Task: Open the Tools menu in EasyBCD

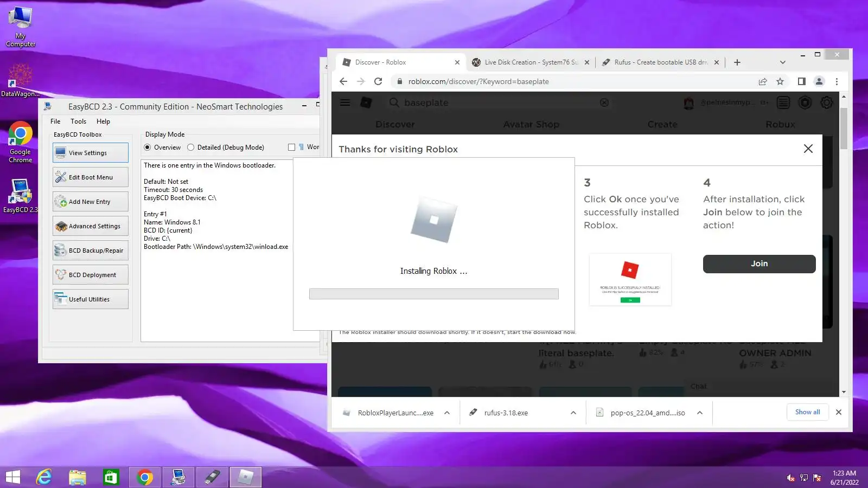Action: pyautogui.click(x=78, y=121)
